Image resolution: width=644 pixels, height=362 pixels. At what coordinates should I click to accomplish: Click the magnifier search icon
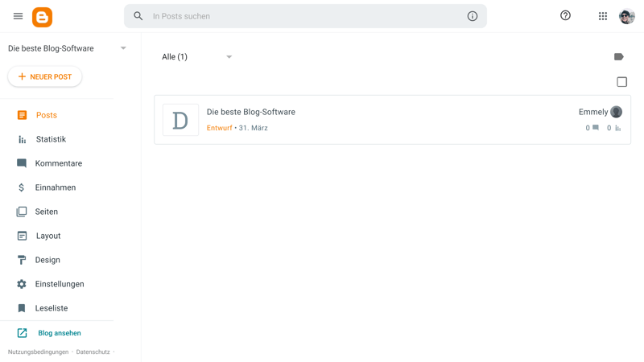[138, 16]
